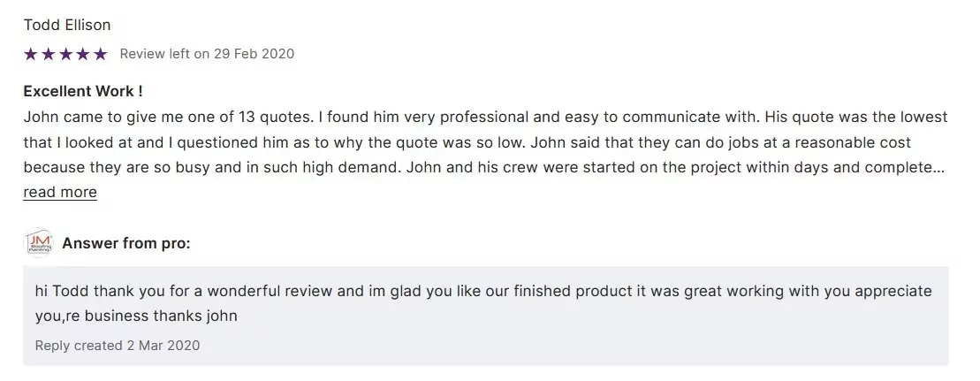980x381 pixels.
Task: Click the Reply created 2 Mar 2020 timestamp
Action: coord(118,345)
